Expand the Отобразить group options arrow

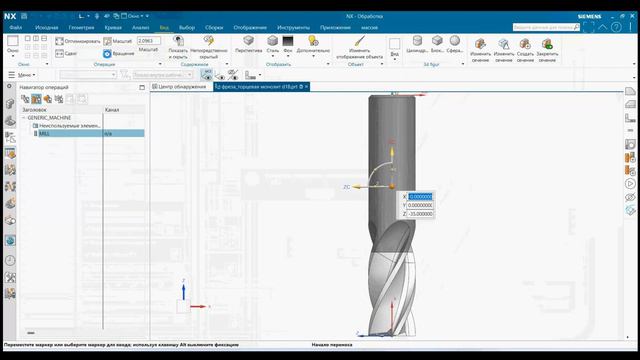click(x=328, y=64)
